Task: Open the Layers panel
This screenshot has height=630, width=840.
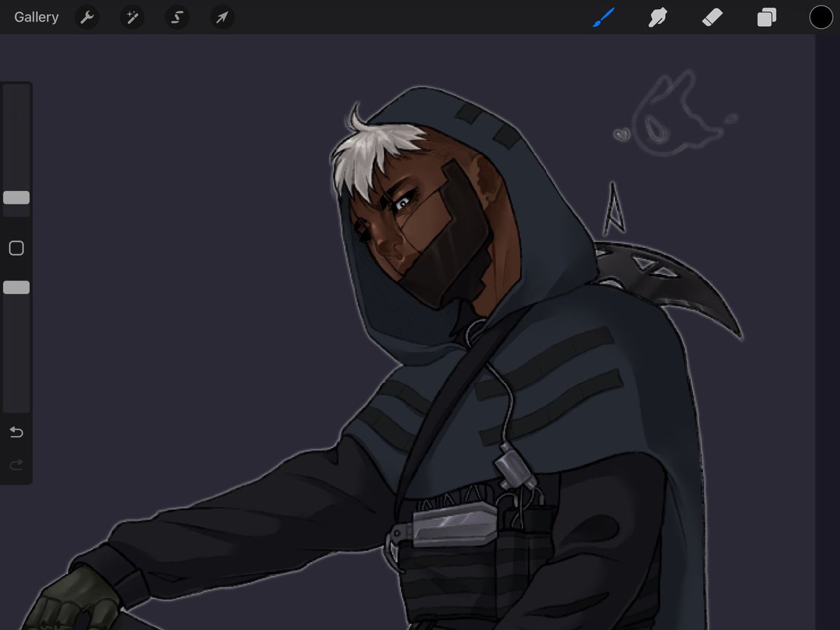Action: [x=766, y=17]
